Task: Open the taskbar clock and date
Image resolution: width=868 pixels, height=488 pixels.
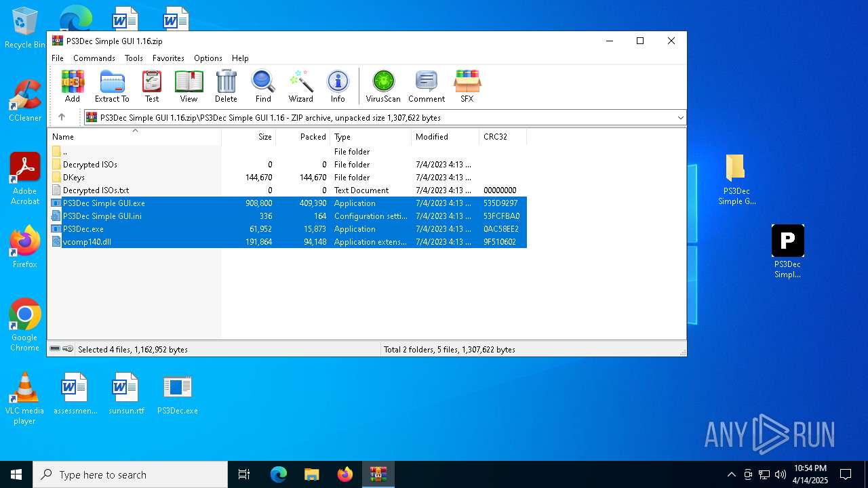Action: pos(810,474)
